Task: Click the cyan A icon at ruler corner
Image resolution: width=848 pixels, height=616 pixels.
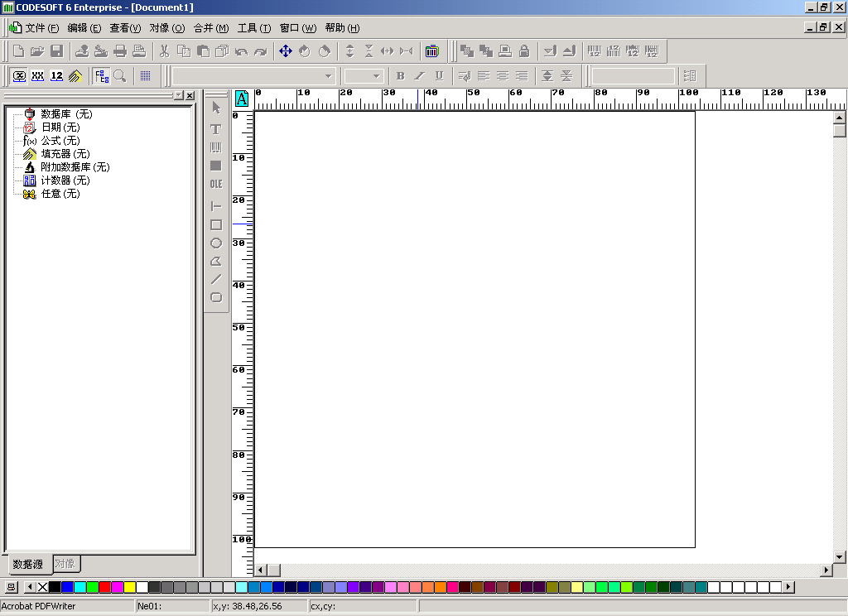Action: [242, 99]
